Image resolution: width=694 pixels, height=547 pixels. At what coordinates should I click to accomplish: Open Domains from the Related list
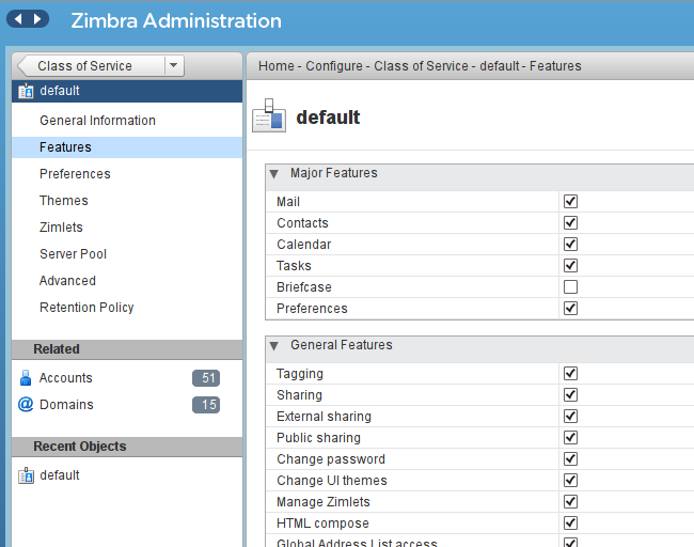coord(66,405)
